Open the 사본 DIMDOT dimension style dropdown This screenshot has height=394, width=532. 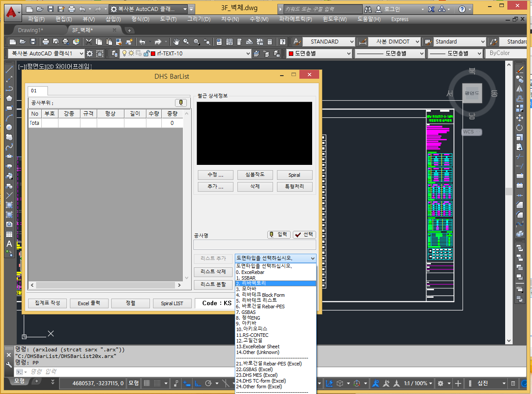point(394,42)
